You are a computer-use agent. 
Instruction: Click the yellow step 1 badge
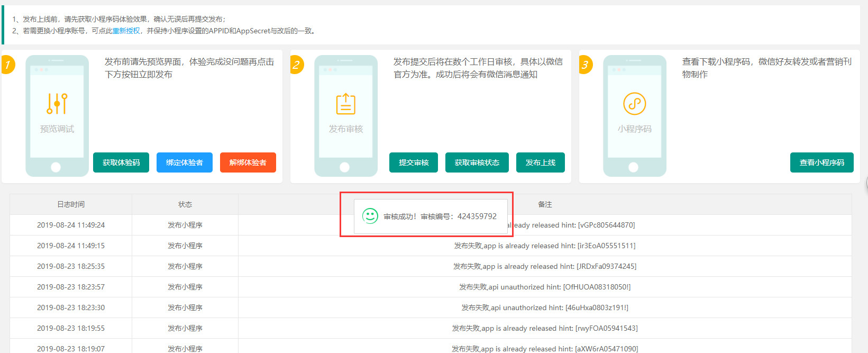[x=7, y=65]
